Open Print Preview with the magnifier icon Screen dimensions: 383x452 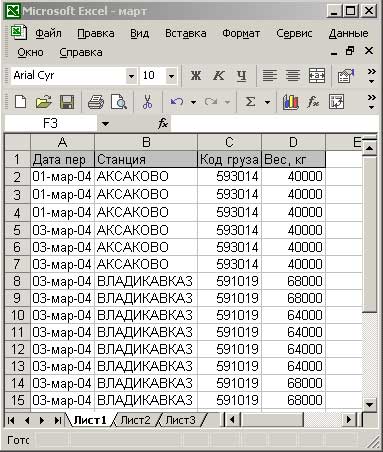[x=118, y=102]
